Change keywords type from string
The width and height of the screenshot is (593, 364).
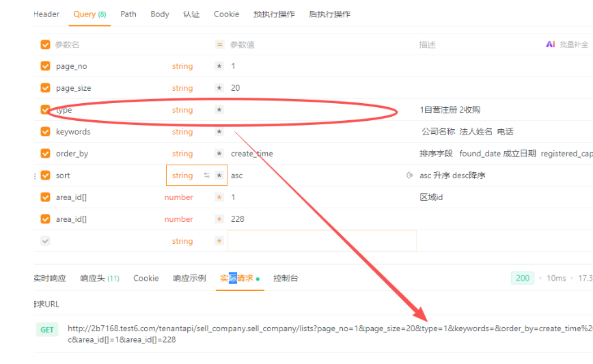tap(182, 132)
